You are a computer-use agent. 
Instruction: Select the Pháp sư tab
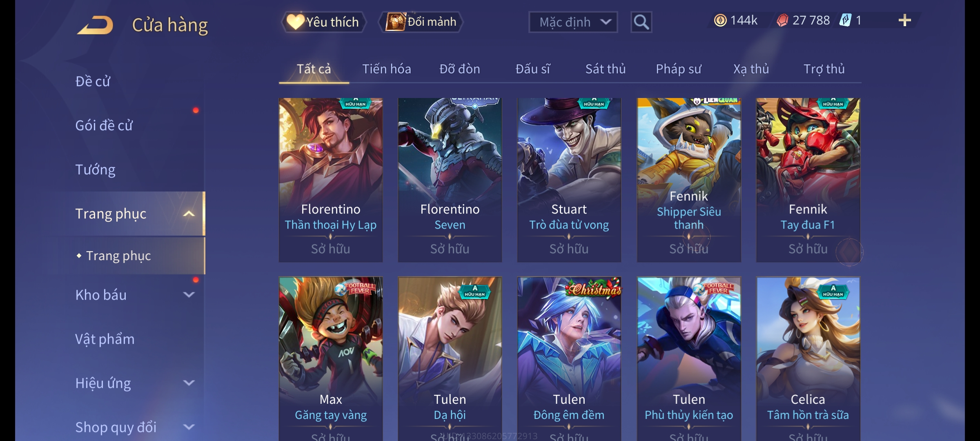679,69
